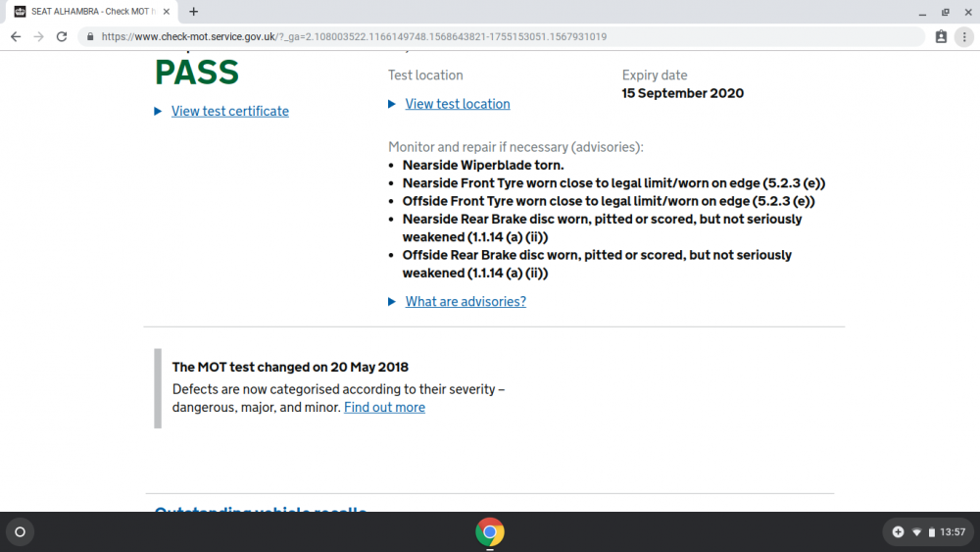This screenshot has height=552, width=980.
Task: Click the Monitor and repair if necessary heading
Action: (515, 147)
